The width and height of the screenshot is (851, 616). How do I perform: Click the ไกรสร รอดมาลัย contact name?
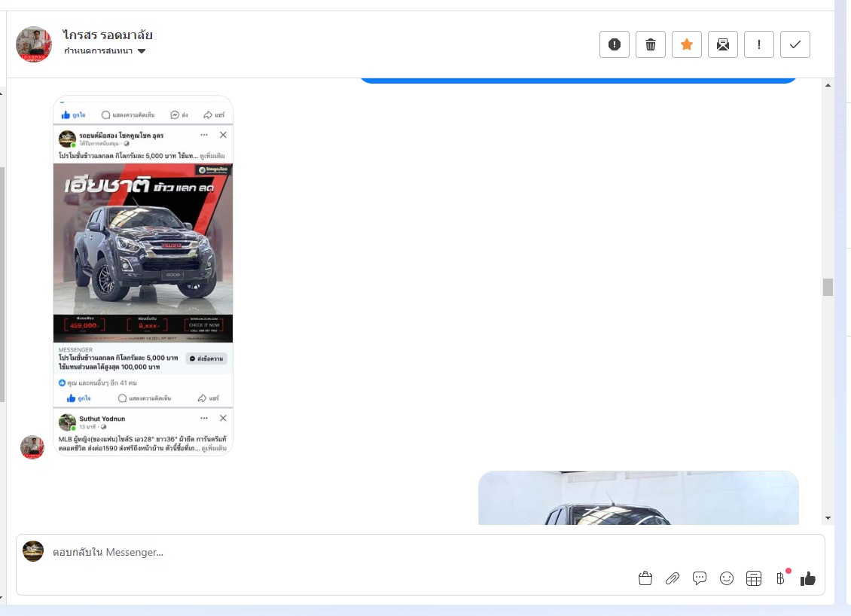[108, 35]
